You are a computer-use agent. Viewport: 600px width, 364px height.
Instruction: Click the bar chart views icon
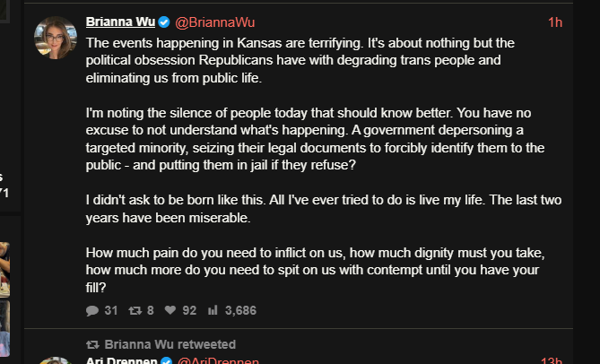tap(213, 310)
